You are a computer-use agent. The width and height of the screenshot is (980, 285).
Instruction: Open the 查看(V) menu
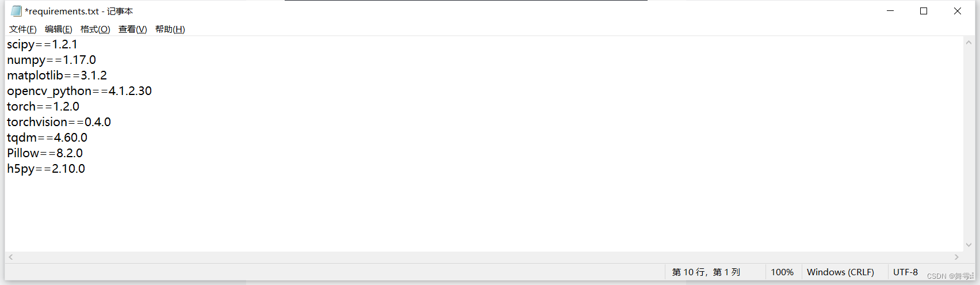(132, 29)
